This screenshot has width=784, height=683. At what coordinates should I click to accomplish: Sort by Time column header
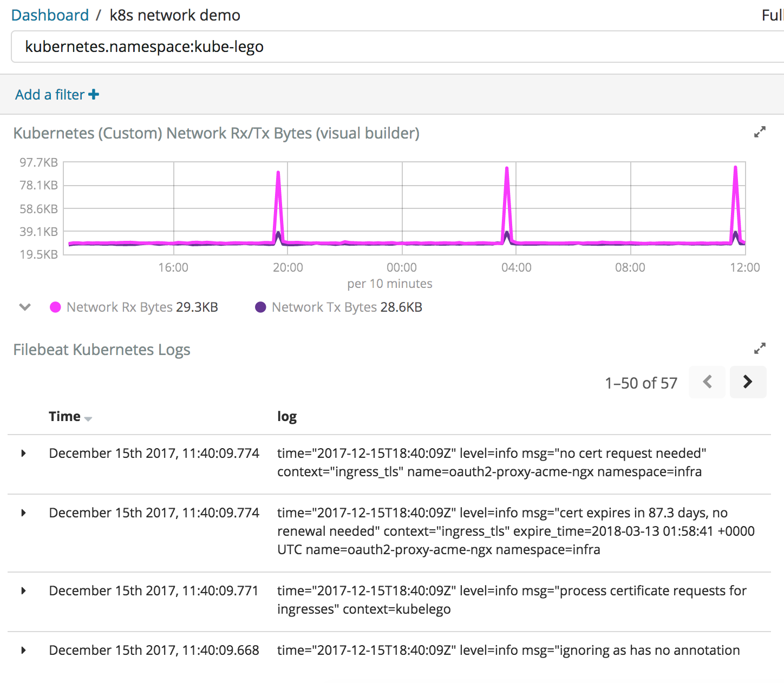[x=70, y=416]
